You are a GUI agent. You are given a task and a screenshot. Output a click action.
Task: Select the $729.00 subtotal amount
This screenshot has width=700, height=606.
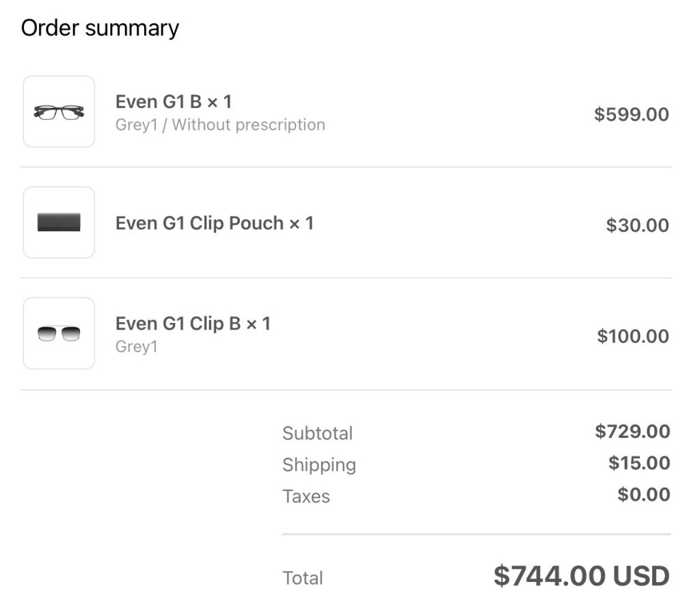632,432
